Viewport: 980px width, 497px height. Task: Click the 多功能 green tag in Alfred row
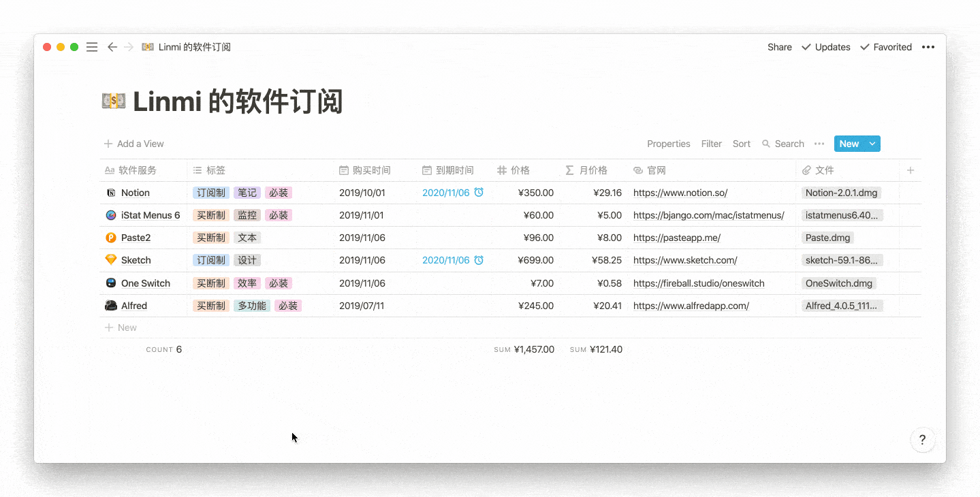coord(252,306)
